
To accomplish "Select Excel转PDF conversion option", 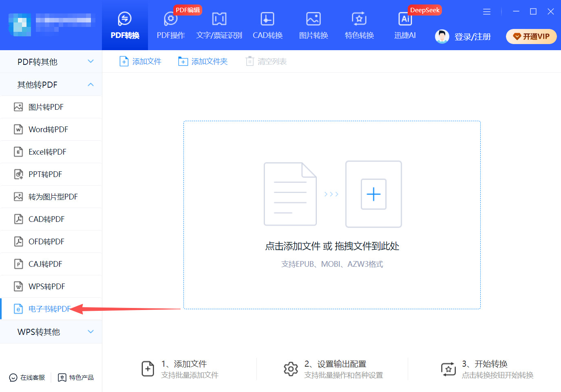I will click(x=47, y=152).
